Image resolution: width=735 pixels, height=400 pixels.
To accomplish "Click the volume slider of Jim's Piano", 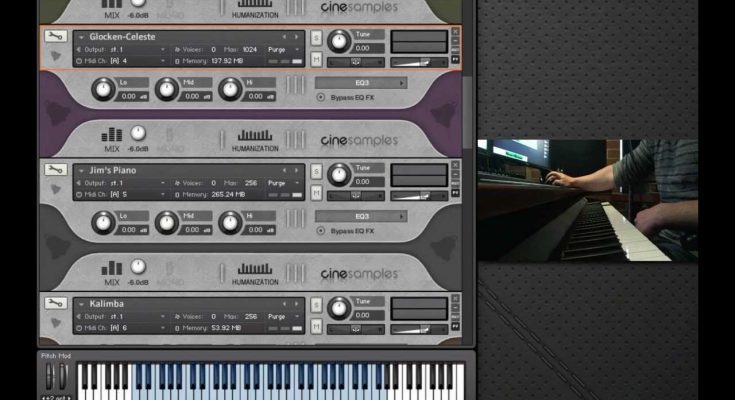I will click(418, 195).
